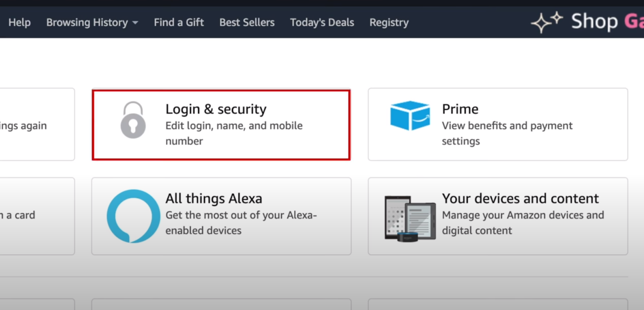
Task: Open the Help menu item
Action: [19, 23]
